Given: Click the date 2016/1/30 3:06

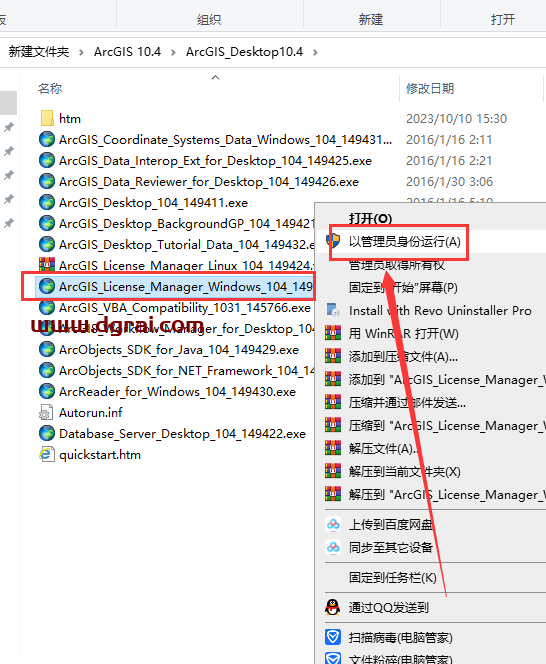Looking at the screenshot, I should 449,182.
